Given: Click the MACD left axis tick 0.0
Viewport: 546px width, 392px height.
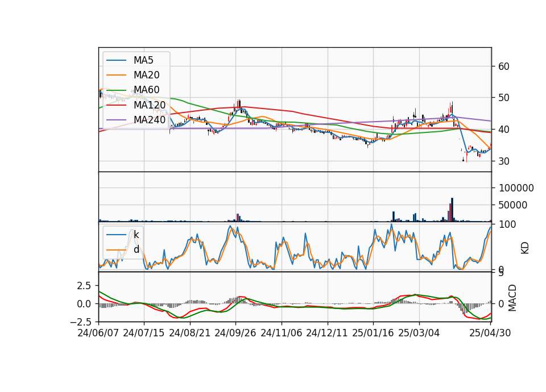Looking at the screenshot, I should pyautogui.click(x=84, y=303).
